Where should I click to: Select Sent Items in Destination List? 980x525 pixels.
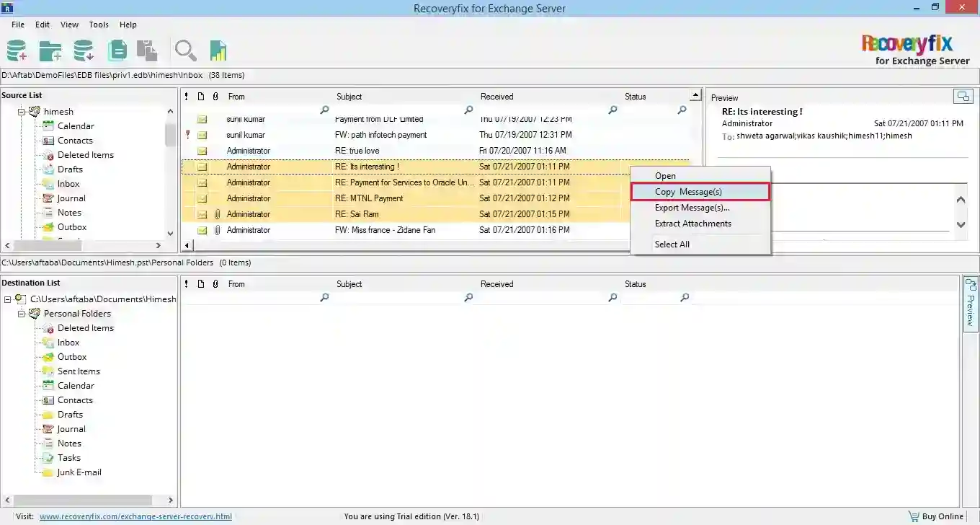pos(79,371)
